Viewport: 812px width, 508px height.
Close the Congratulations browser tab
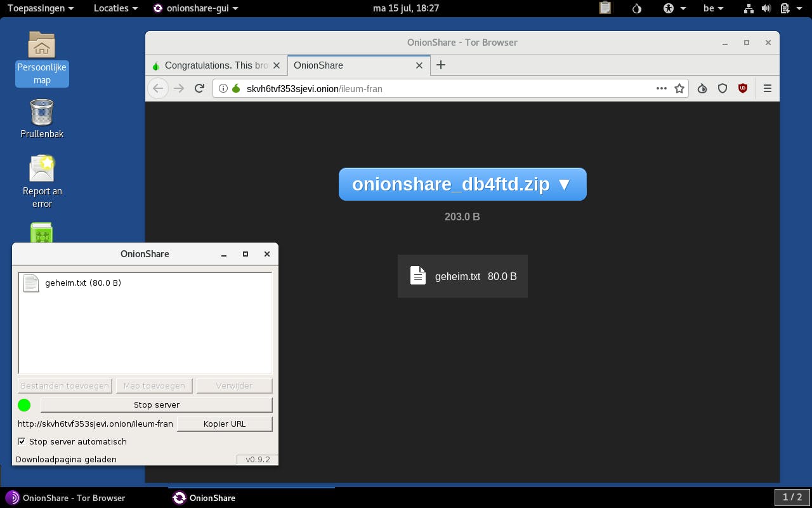277,65
